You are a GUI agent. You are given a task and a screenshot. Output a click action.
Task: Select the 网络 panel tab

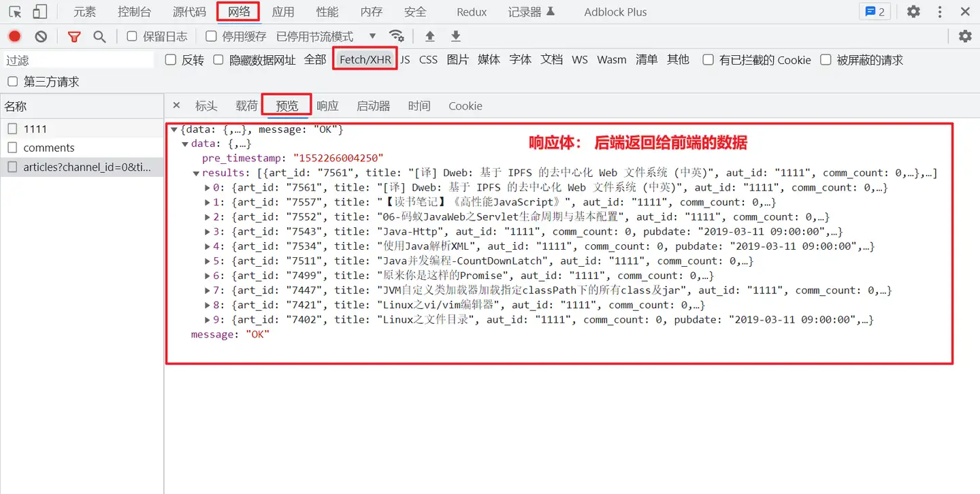[239, 12]
